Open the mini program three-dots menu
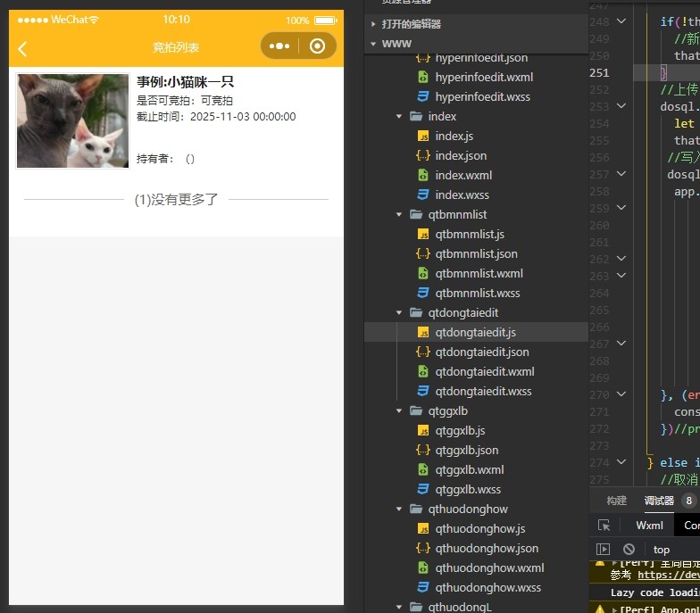Viewport: 700px width, 613px height. coord(279,46)
